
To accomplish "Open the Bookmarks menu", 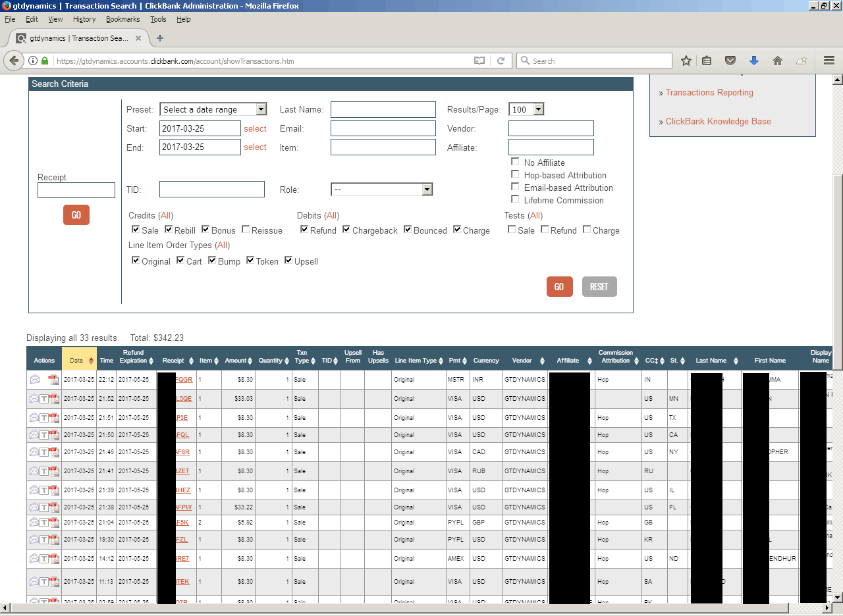I will pos(122,19).
